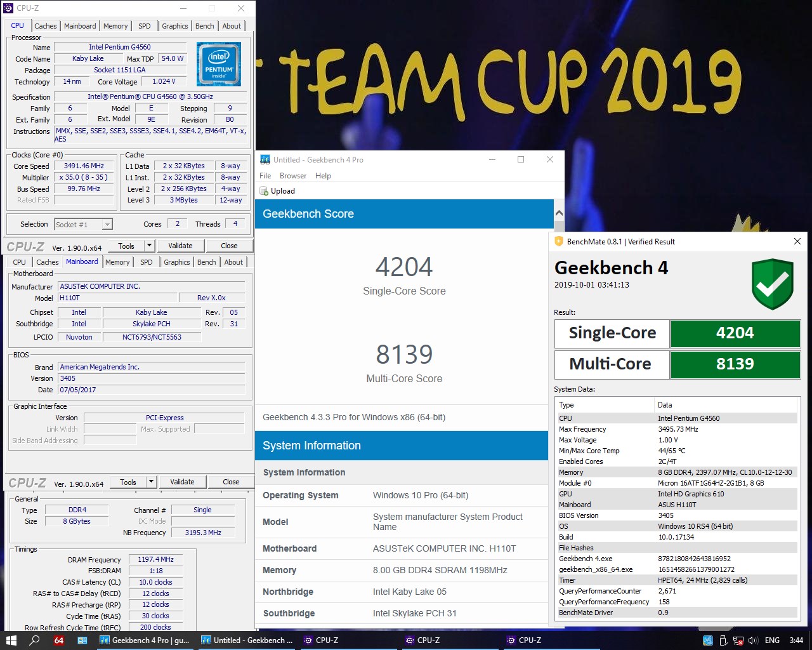
Task: Switch to Geekbench 4 Pro browser taskbar button
Action: pyautogui.click(x=145, y=640)
